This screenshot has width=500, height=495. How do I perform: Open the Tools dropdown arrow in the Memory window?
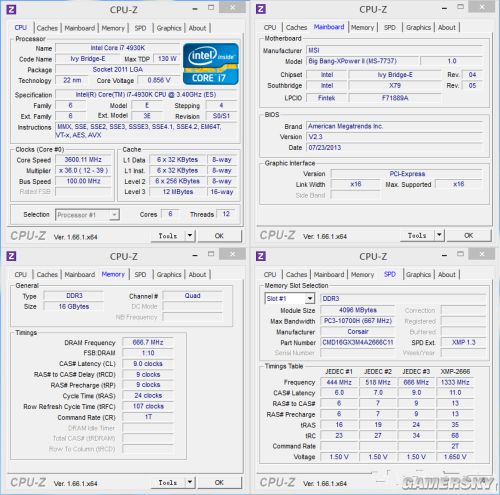[x=190, y=482]
